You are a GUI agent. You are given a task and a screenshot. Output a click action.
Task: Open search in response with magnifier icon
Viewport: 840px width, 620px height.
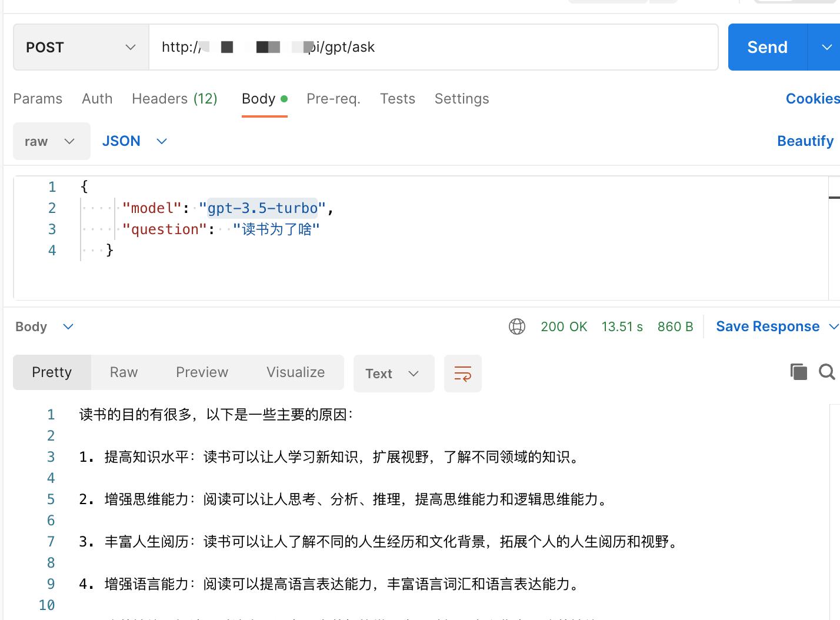point(827,372)
